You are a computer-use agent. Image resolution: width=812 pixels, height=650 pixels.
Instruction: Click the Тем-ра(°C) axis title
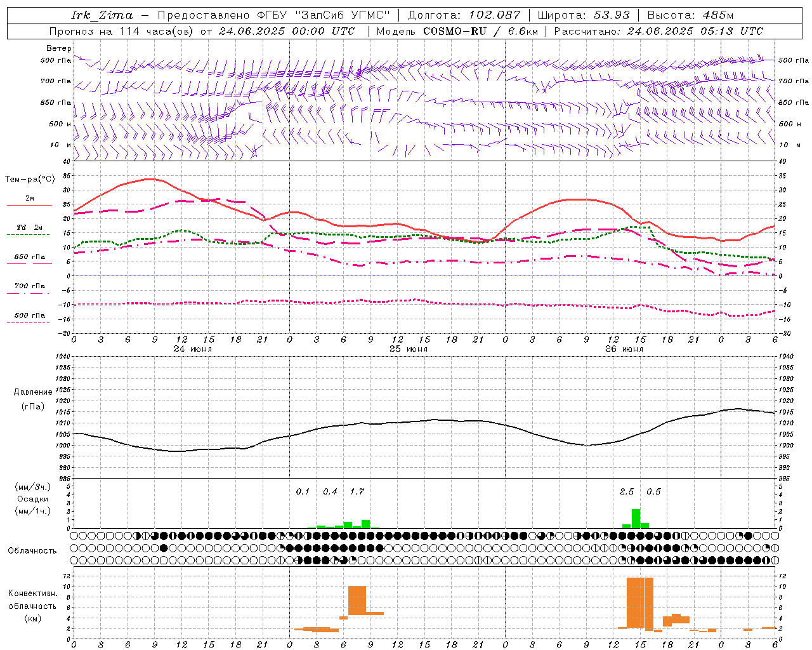tap(30, 180)
